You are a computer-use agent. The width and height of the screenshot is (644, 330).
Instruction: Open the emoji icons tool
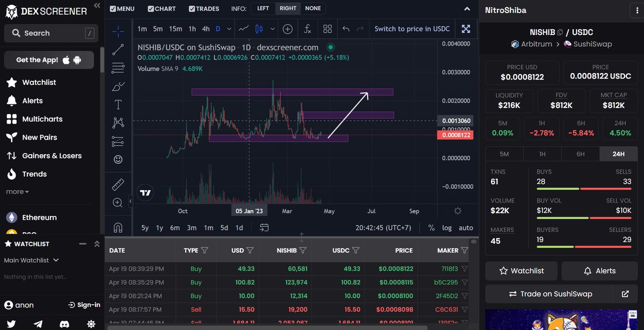(x=118, y=160)
